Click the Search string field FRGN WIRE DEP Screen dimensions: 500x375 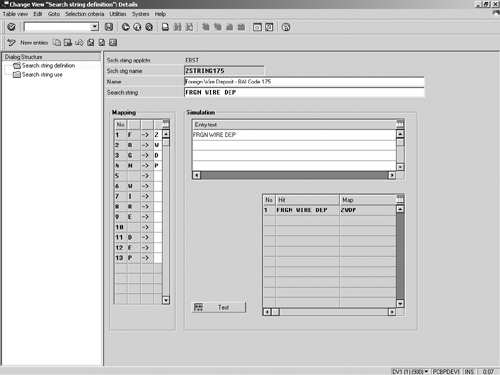[x=304, y=92]
